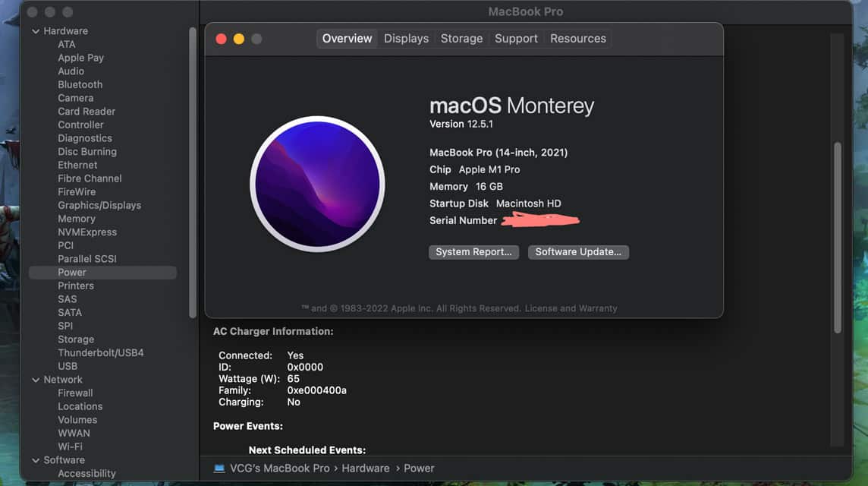Screen dimensions: 868x486
Task: Click the charger ID value 0x0000
Action: click(x=305, y=368)
